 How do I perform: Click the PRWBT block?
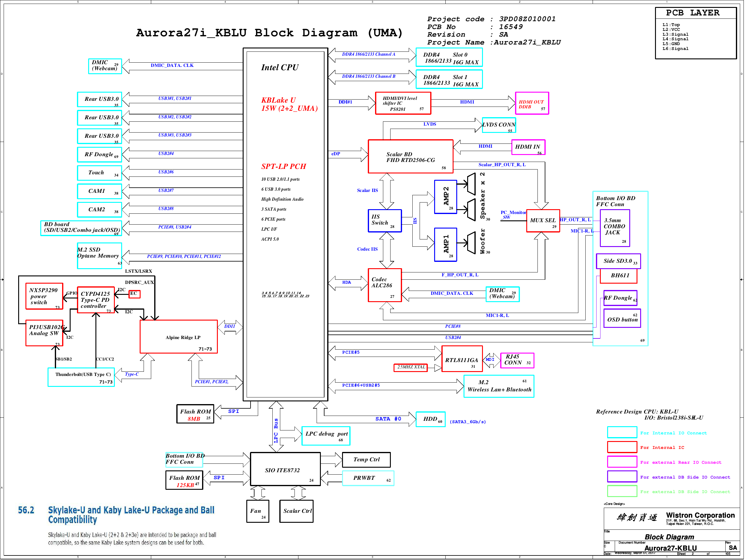(368, 478)
